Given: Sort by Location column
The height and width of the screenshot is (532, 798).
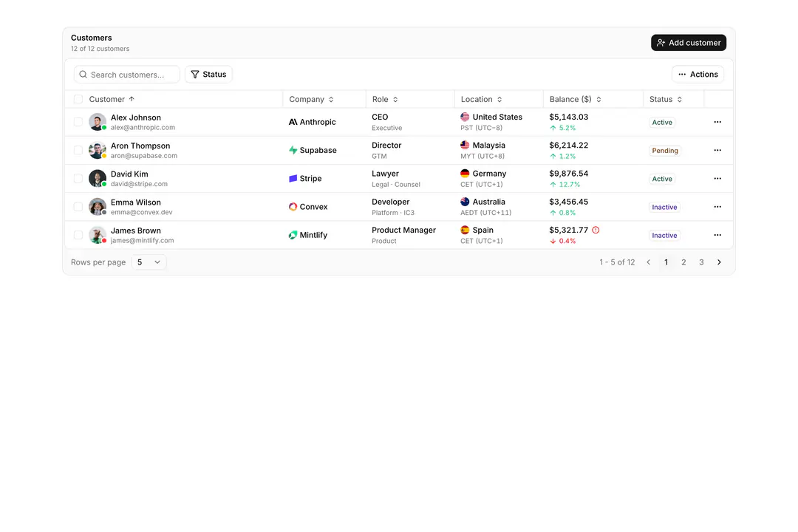Looking at the screenshot, I should (482, 99).
